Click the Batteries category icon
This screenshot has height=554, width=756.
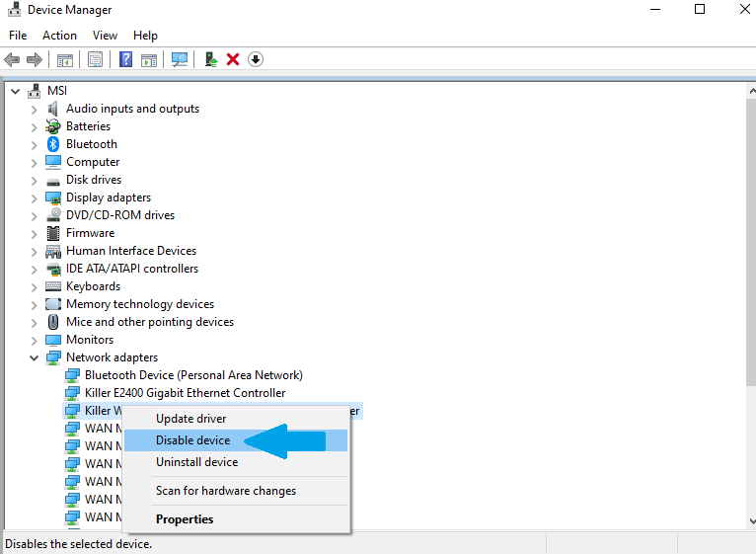53,126
